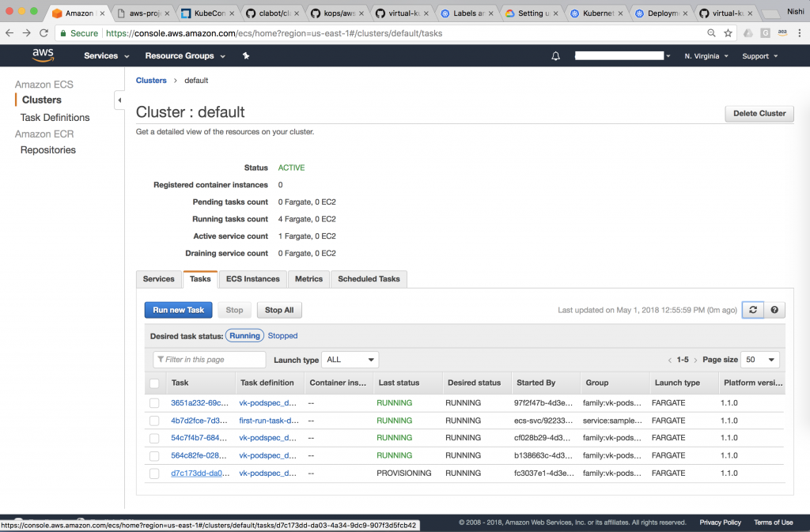Viewport: 810px width, 532px height.
Task: Click the AWS extension icon in Chrome toolbar
Action: [x=782, y=33]
